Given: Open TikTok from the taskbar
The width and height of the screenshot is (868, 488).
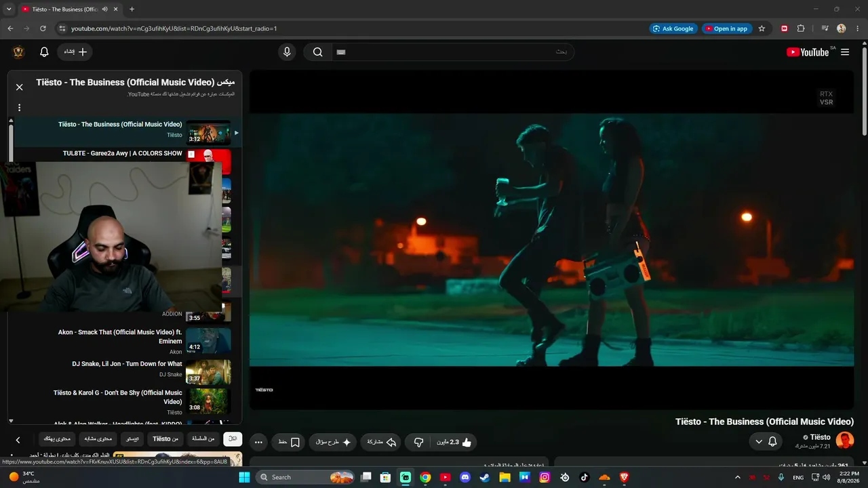Looking at the screenshot, I should click(x=585, y=477).
